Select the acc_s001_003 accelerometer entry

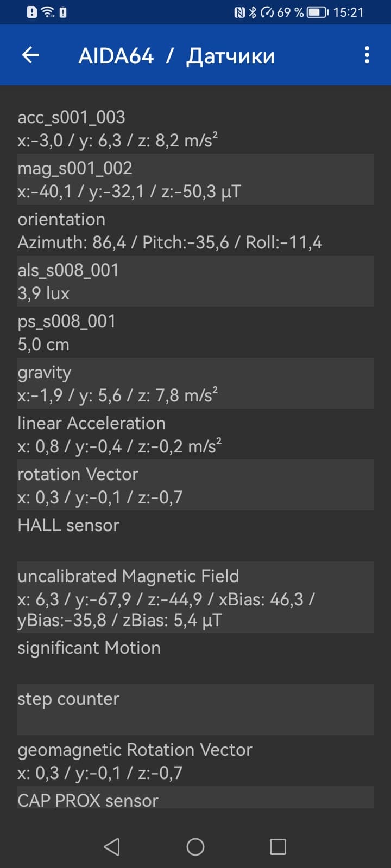click(195, 129)
